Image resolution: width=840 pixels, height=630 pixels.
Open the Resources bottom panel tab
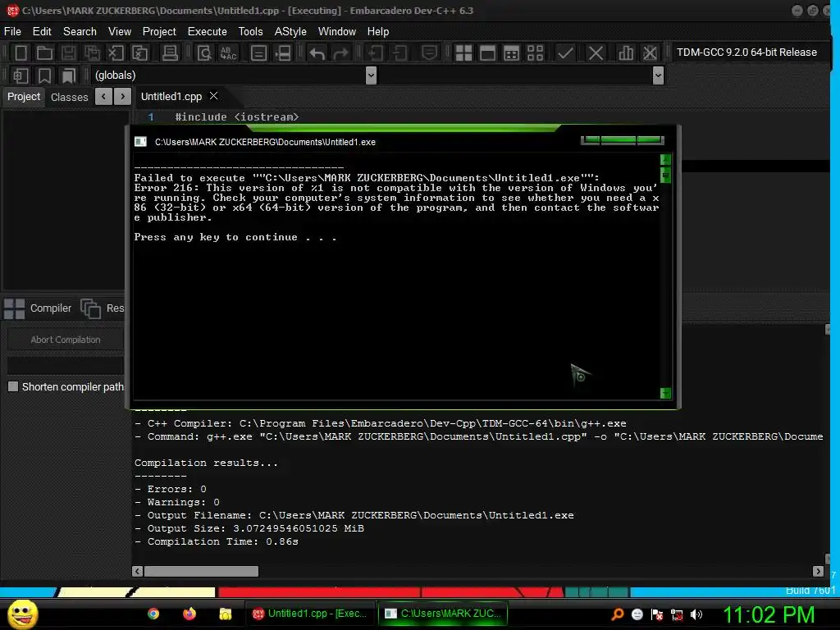click(103, 308)
